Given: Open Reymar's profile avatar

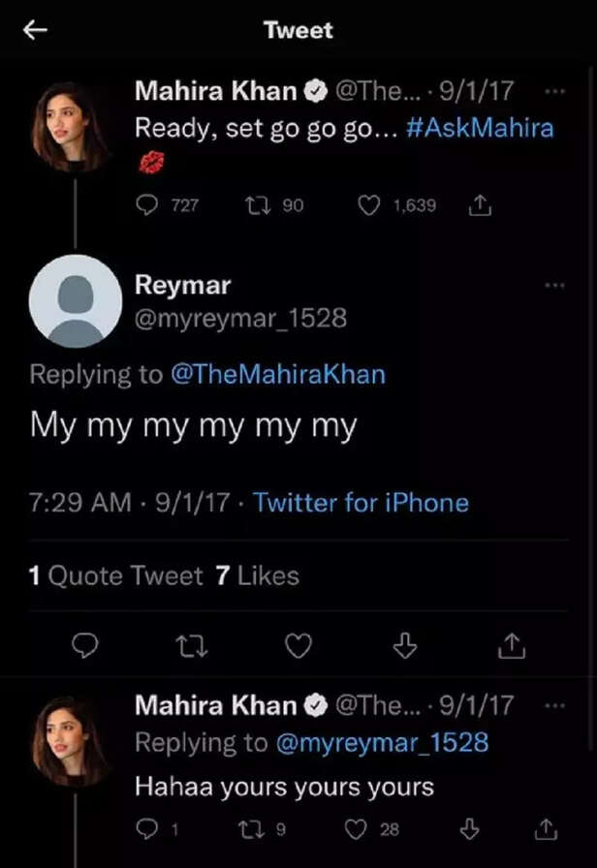Looking at the screenshot, I should pos(76,301).
